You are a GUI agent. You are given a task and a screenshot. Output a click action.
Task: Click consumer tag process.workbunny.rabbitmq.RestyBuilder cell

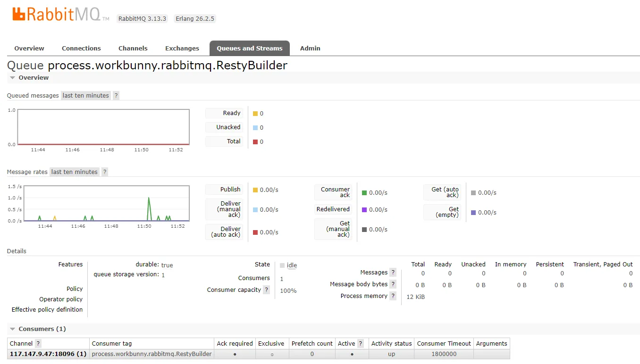[152, 354]
